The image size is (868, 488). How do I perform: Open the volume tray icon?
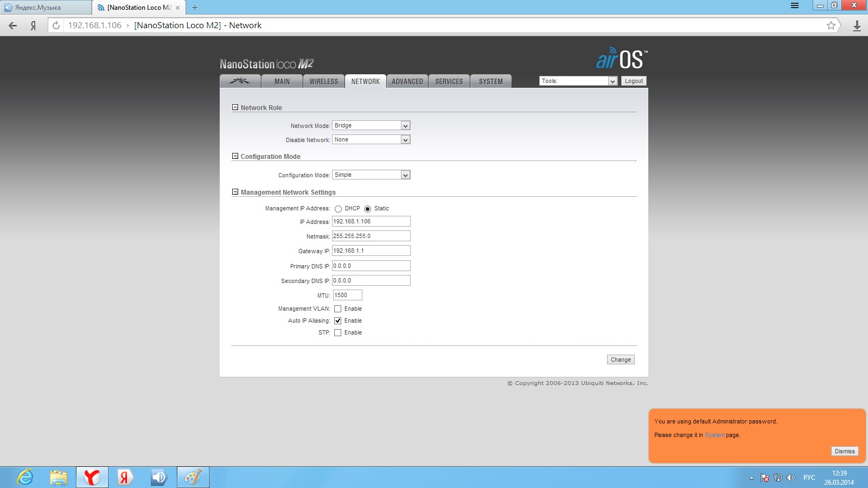tap(791, 478)
